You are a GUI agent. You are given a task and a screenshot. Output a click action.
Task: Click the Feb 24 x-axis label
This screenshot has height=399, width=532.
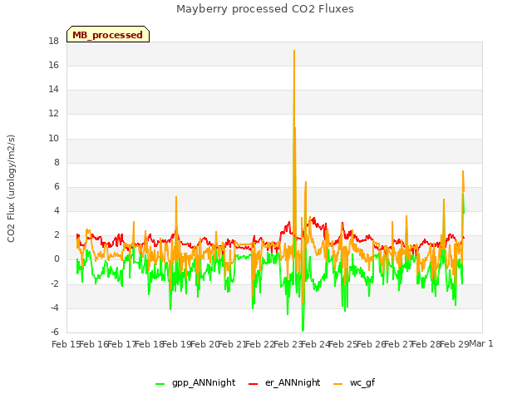coord(316,344)
